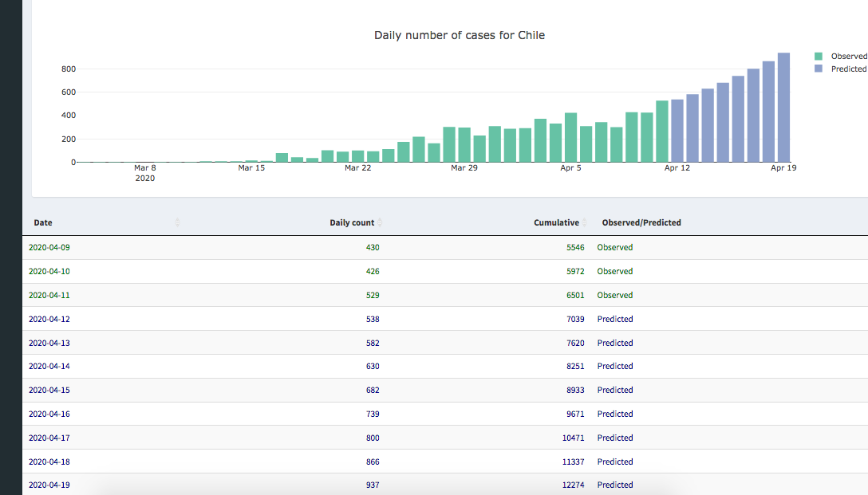Select the 2020-04-09 date cell
The height and width of the screenshot is (495, 868).
pyautogui.click(x=49, y=248)
